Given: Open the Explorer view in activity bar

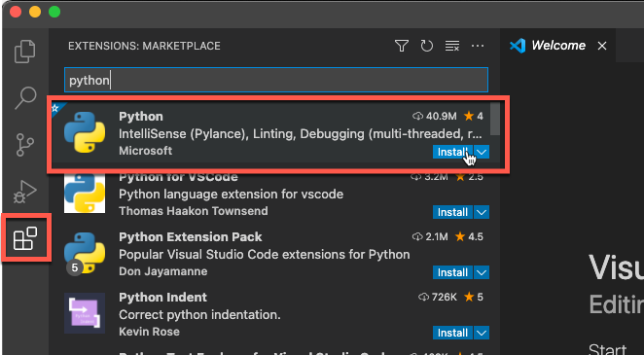Looking at the screenshot, I should [x=25, y=52].
